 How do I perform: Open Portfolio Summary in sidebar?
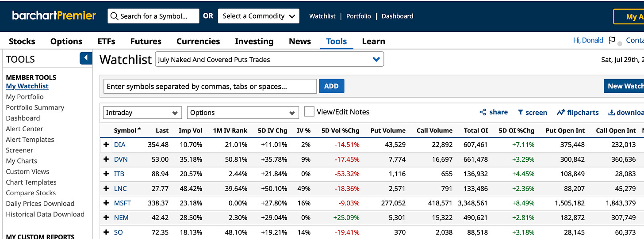[35, 107]
